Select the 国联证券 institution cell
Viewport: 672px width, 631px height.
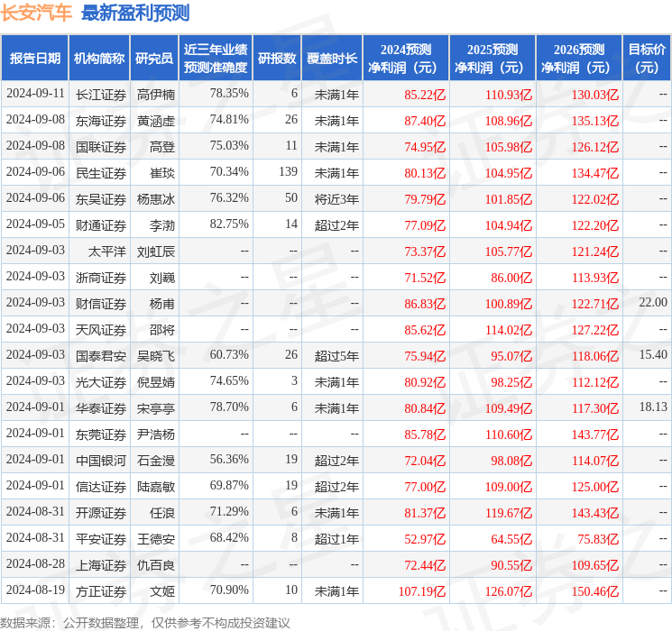point(101,147)
